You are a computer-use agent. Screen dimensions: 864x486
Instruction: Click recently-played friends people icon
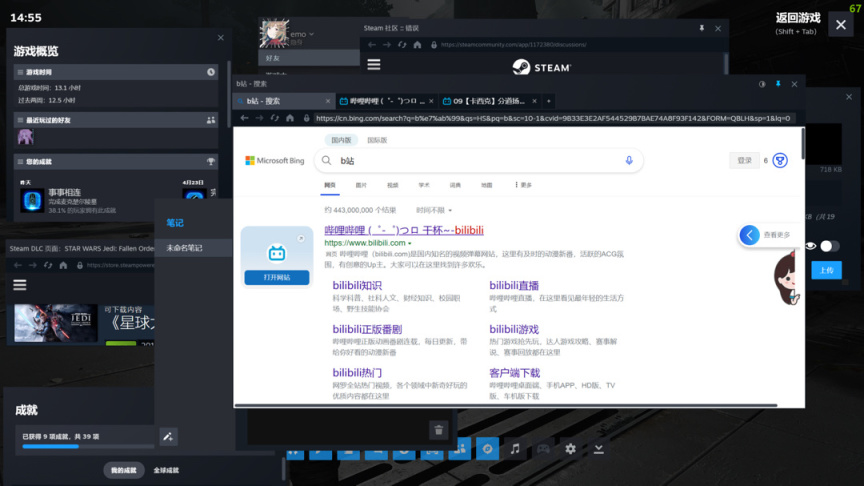click(210, 120)
